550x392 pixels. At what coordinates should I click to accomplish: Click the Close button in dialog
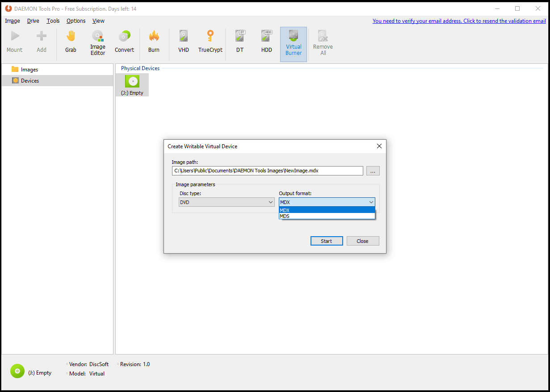pos(363,241)
